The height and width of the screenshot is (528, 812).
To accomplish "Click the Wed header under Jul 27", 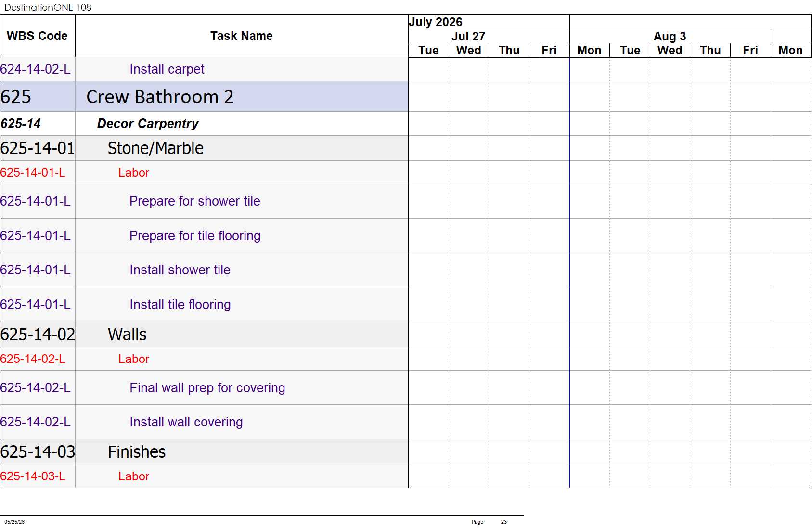I will [x=468, y=51].
